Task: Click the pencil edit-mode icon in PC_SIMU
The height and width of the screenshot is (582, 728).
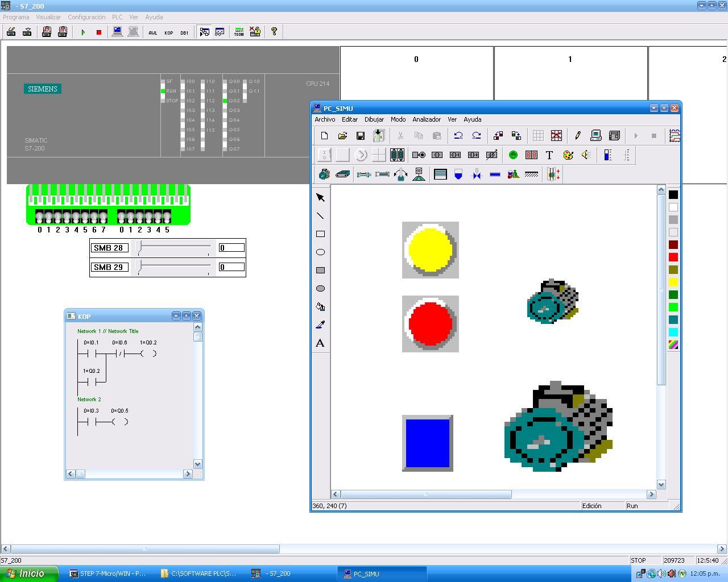Action: click(x=578, y=136)
